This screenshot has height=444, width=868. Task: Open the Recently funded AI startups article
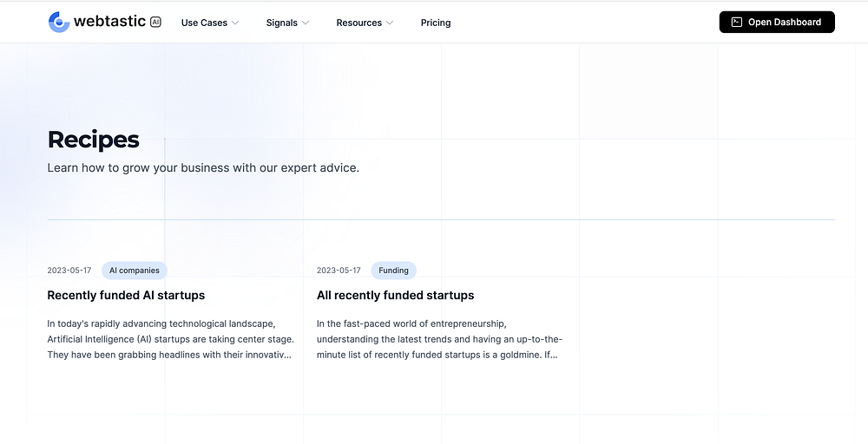(x=126, y=296)
